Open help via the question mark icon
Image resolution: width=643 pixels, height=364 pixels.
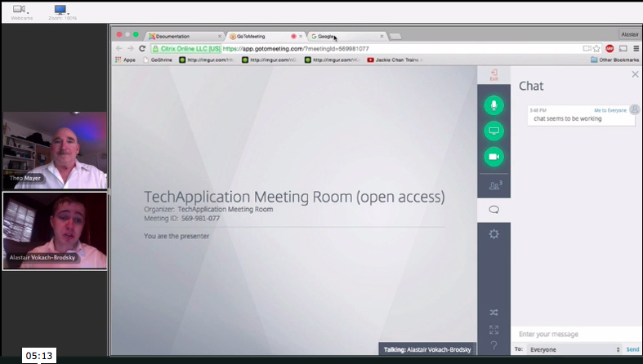click(x=493, y=346)
